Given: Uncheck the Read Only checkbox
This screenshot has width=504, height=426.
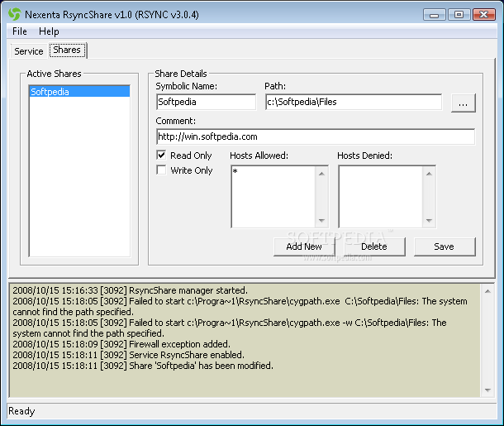Looking at the screenshot, I should [161, 155].
